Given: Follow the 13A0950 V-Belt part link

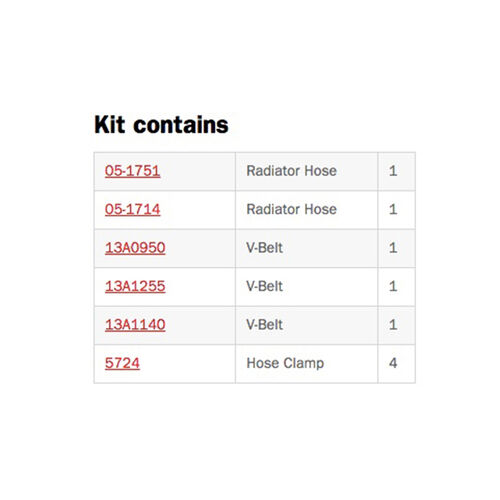Looking at the screenshot, I should (135, 248).
